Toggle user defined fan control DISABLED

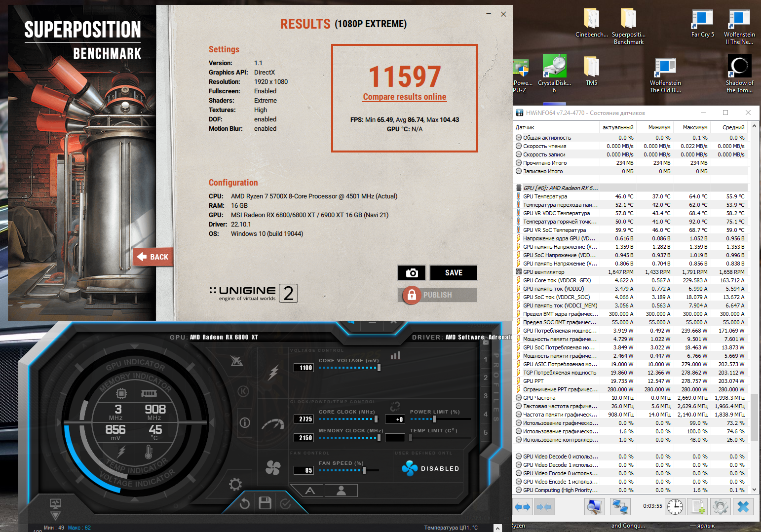point(431,468)
